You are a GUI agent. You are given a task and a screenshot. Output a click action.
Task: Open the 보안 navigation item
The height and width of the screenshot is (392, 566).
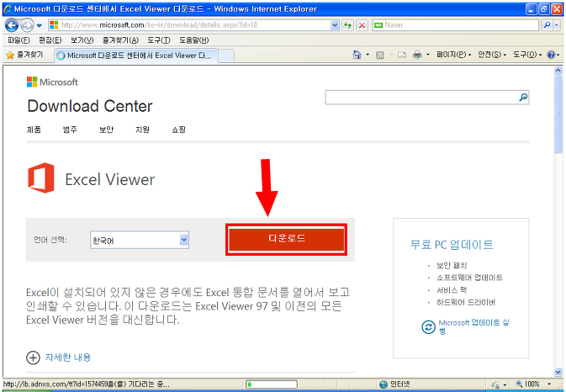(107, 130)
